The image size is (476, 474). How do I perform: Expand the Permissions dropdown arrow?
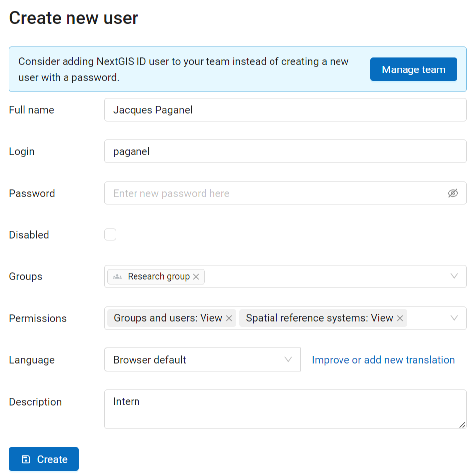pos(454,318)
